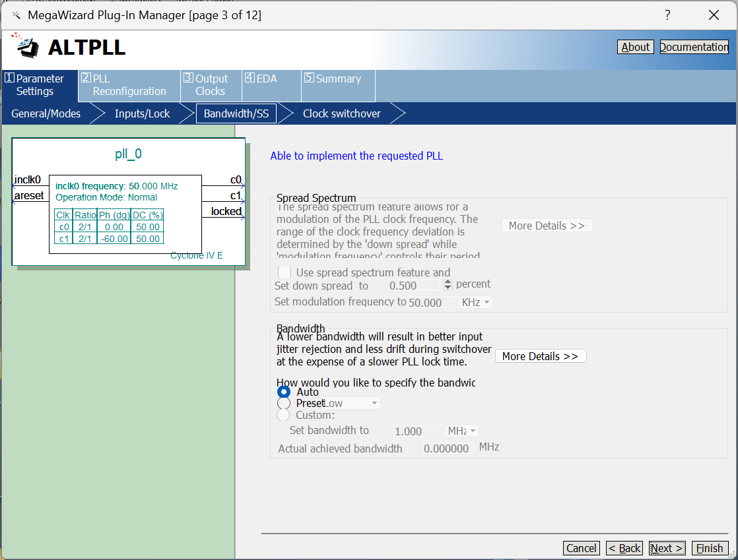Click 'Able to implement the requested PLL' message
Screen dimensions: 738x560
356,156
